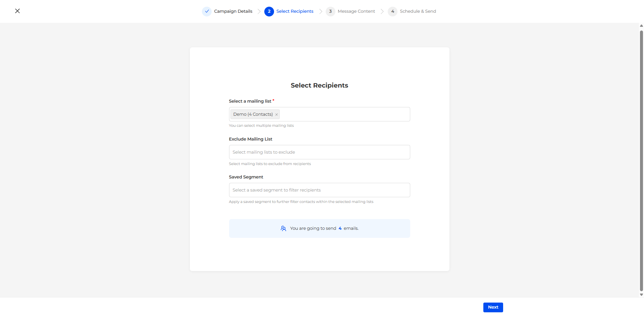Viewport: 644px width, 317px height.
Task: Click the step 2 circle icon
Action: [269, 11]
